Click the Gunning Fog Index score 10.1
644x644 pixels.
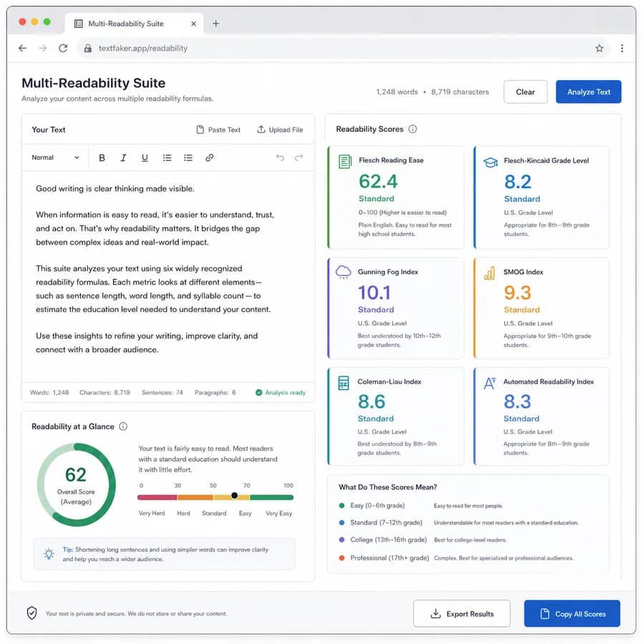pyautogui.click(x=374, y=293)
